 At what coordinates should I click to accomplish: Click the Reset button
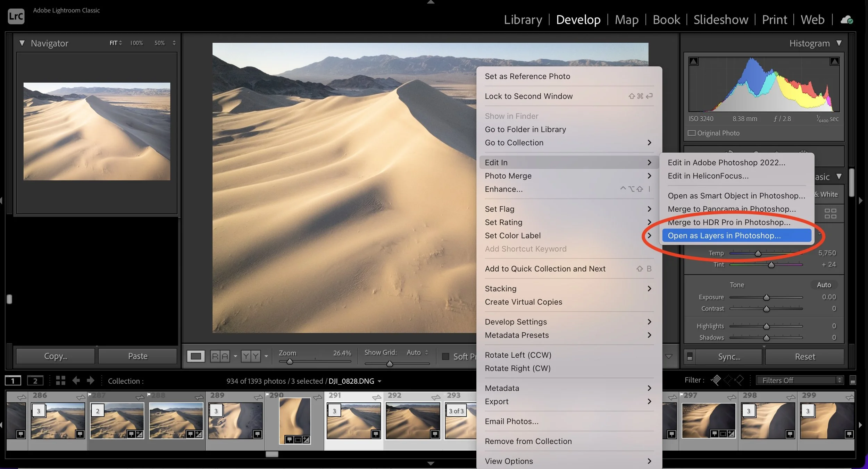click(x=804, y=357)
